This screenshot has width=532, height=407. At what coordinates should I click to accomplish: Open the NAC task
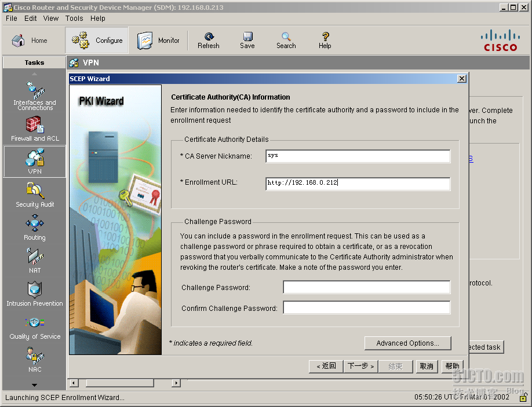coord(35,360)
